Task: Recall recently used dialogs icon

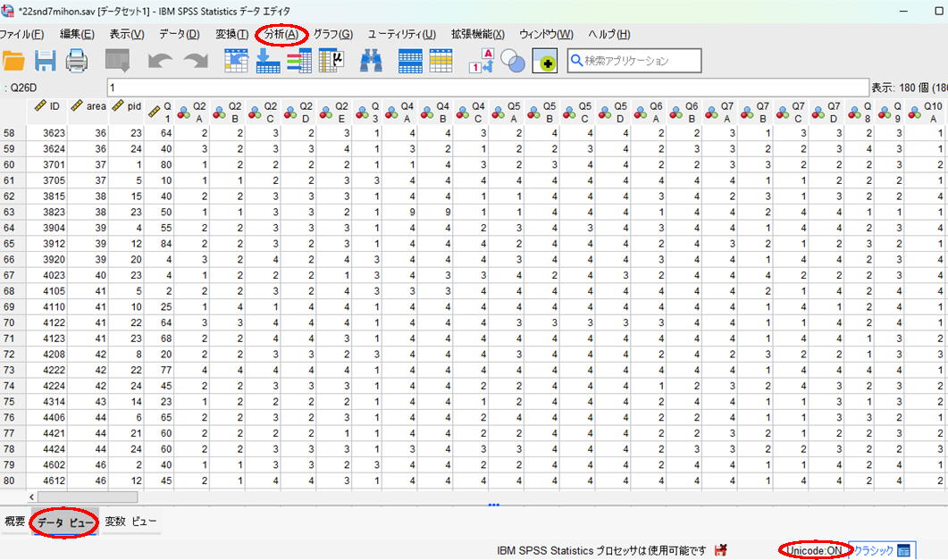Action: click(x=117, y=61)
